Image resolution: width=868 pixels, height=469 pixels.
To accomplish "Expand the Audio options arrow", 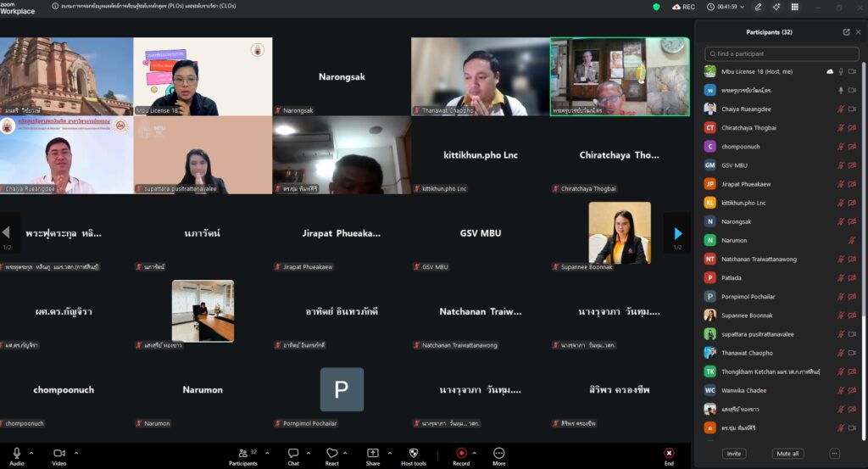I will [x=32, y=453].
